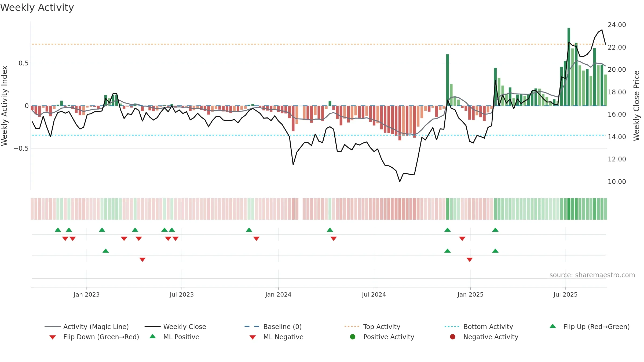
Task: Click the Weekly Close Price axis title
Action: click(x=636, y=106)
